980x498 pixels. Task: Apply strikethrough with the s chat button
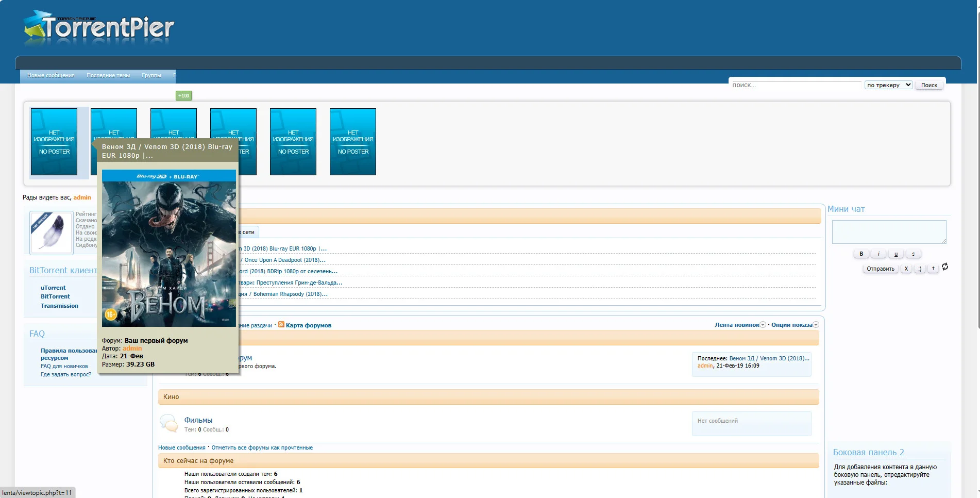pos(914,254)
